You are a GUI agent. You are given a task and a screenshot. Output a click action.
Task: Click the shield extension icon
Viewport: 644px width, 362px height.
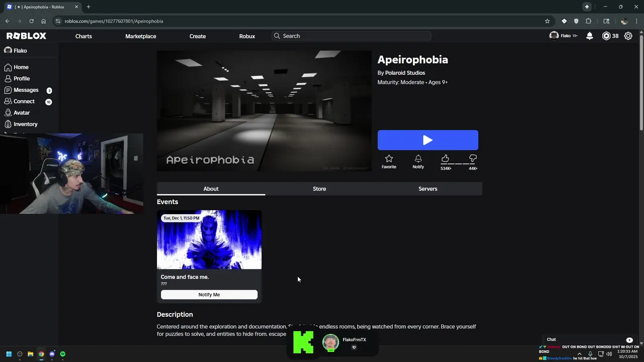[x=576, y=21]
